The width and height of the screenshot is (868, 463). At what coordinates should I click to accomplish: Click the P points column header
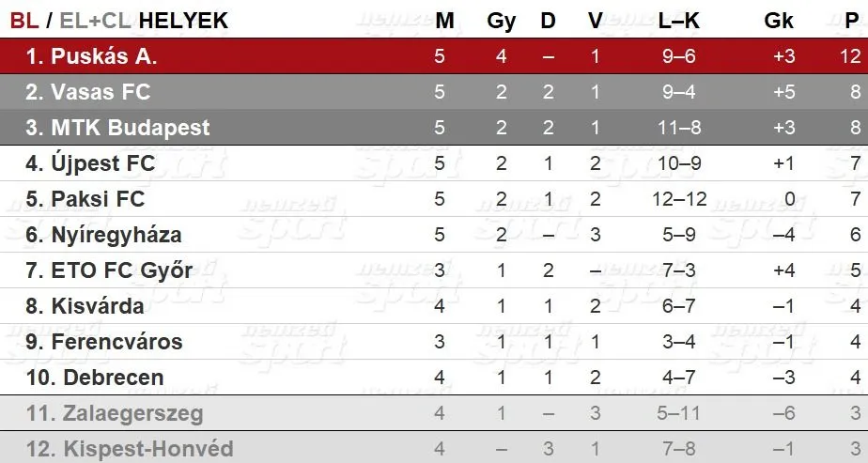pyautogui.click(x=851, y=21)
